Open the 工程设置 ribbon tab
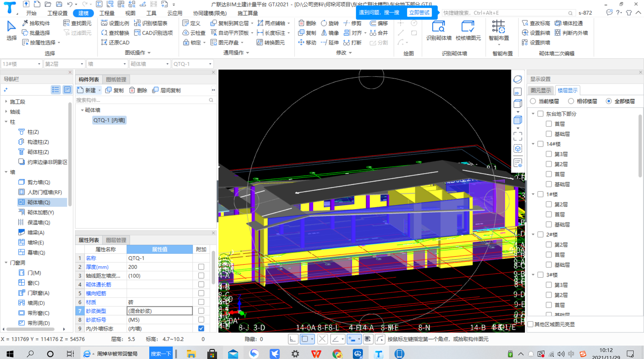 (57, 13)
